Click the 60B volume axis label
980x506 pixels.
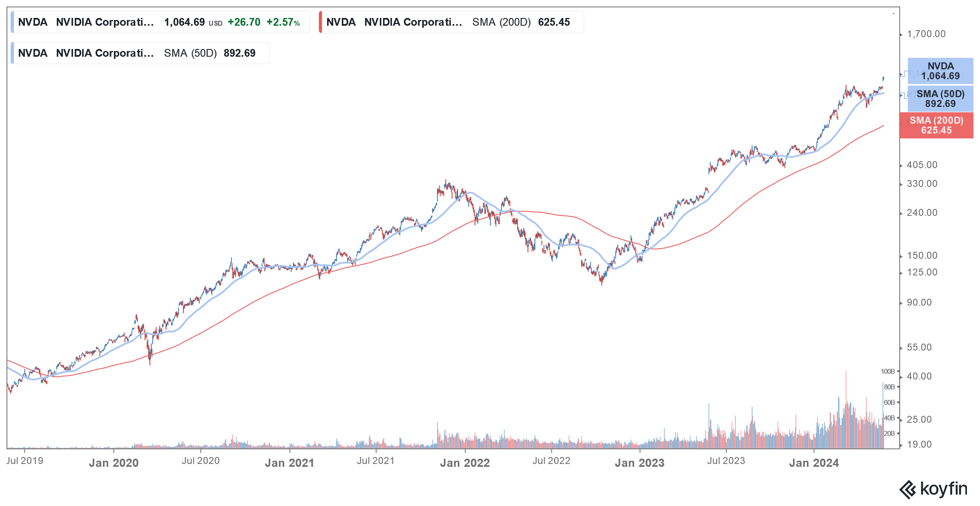[x=889, y=402]
